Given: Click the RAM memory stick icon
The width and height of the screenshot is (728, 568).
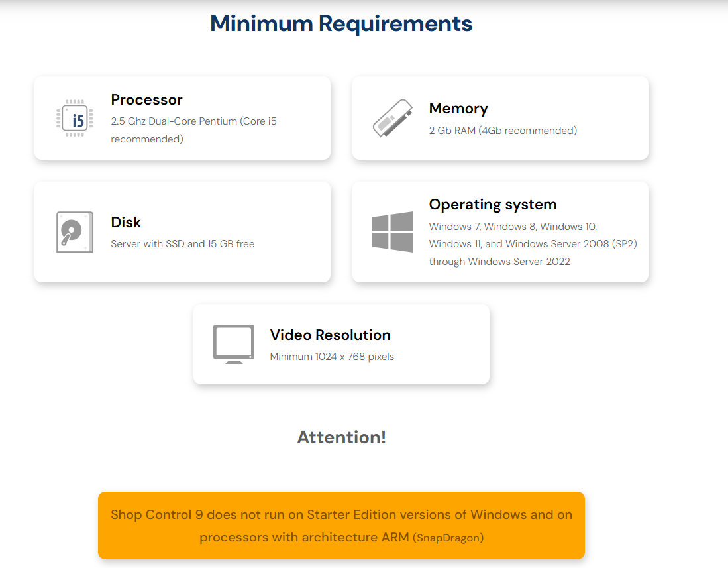Looking at the screenshot, I should 393,118.
